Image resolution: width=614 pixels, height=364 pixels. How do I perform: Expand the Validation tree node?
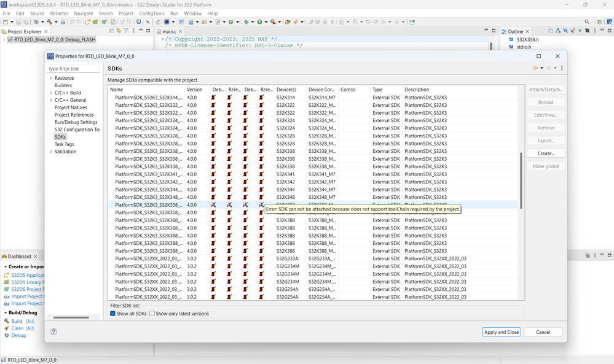pyautogui.click(x=51, y=152)
